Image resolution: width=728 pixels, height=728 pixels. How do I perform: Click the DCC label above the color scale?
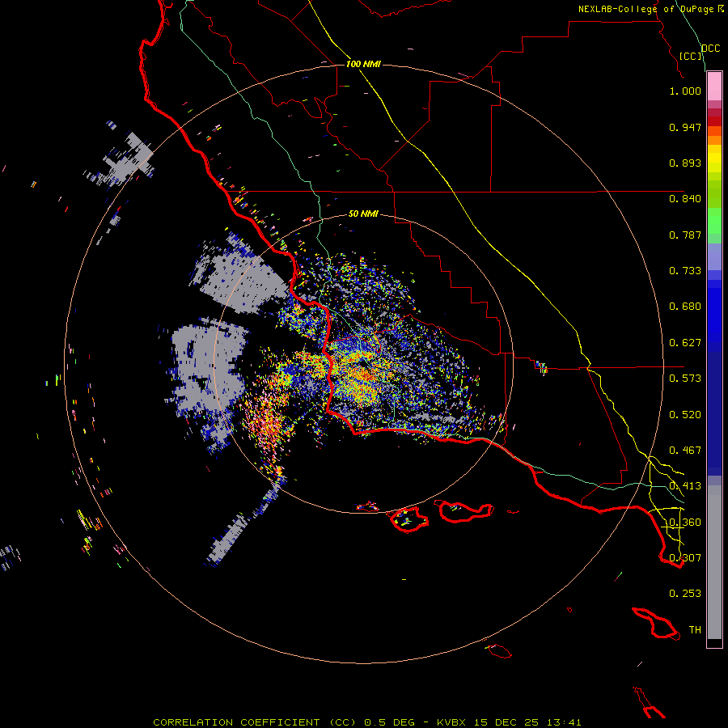(710, 49)
